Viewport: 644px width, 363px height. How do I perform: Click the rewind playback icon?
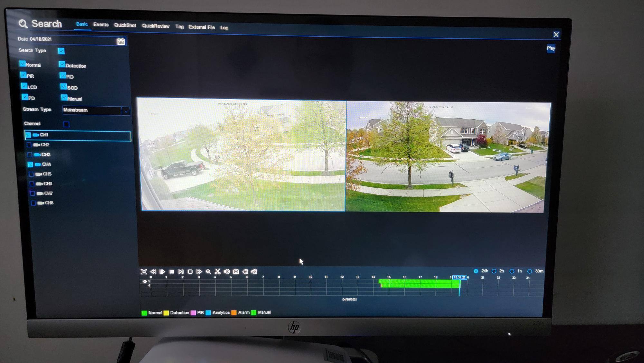pos(153,272)
